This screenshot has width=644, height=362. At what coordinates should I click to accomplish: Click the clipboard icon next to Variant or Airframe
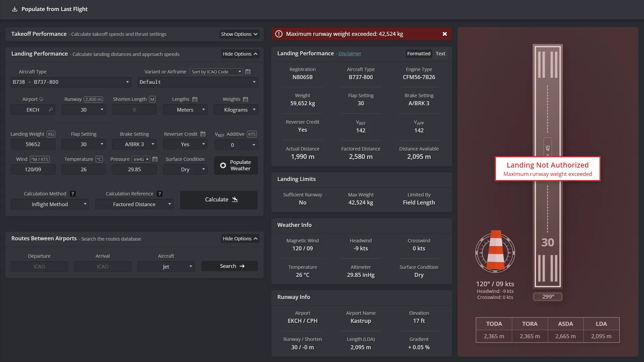click(x=248, y=71)
